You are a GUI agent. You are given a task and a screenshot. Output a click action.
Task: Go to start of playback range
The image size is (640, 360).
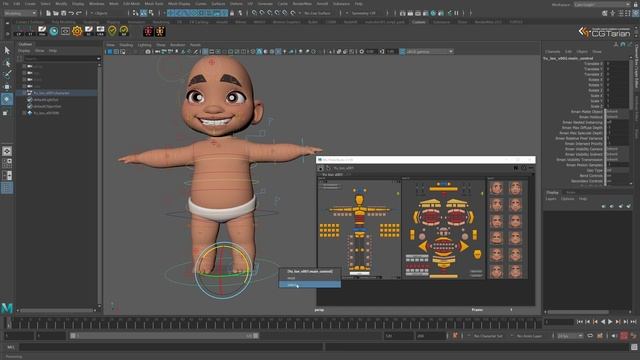pos(580,322)
